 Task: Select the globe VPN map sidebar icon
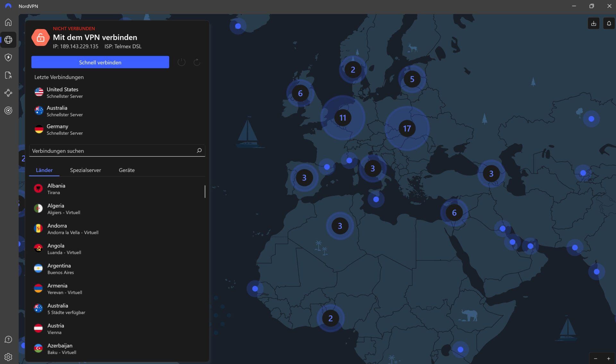click(x=8, y=40)
